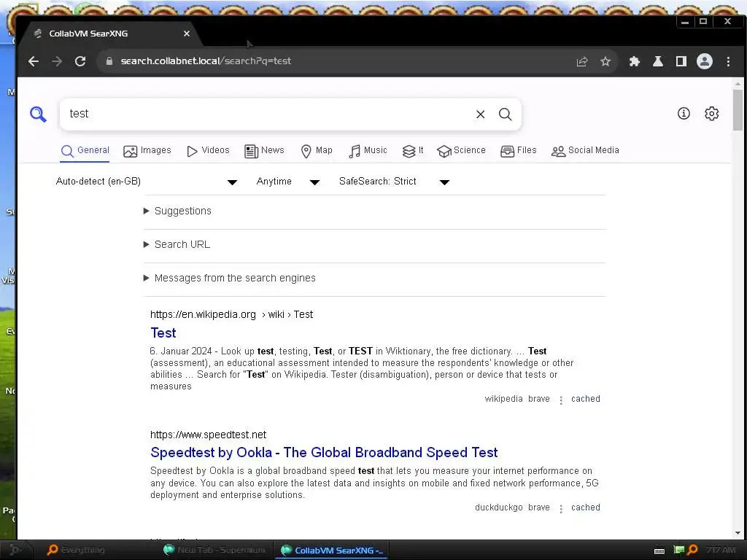Switch to the News tab
The width and height of the screenshot is (747, 560).
point(264,150)
